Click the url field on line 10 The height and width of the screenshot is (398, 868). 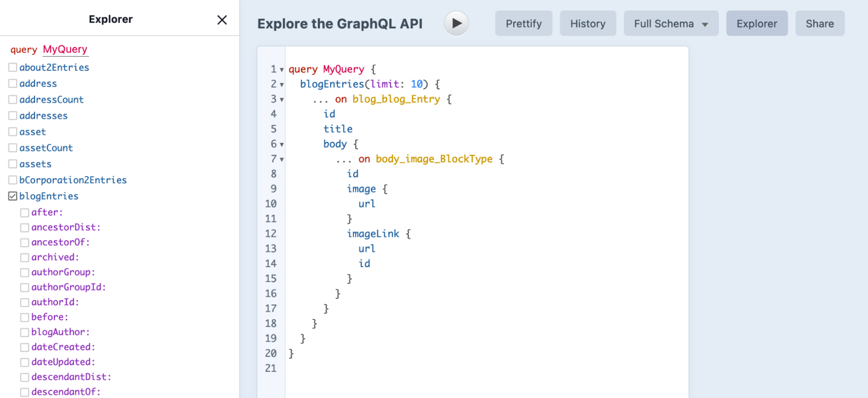pyautogui.click(x=367, y=204)
